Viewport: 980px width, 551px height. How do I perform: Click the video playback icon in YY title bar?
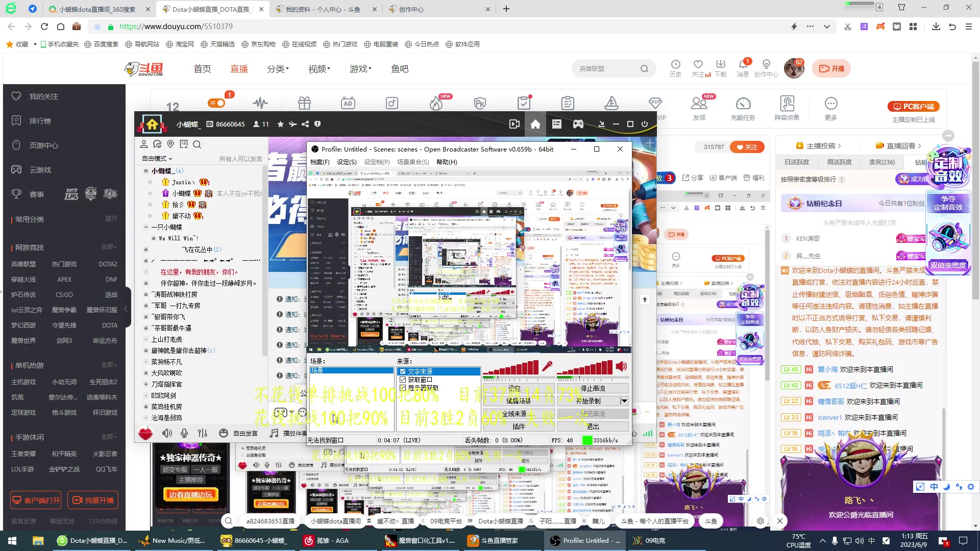tap(514, 124)
